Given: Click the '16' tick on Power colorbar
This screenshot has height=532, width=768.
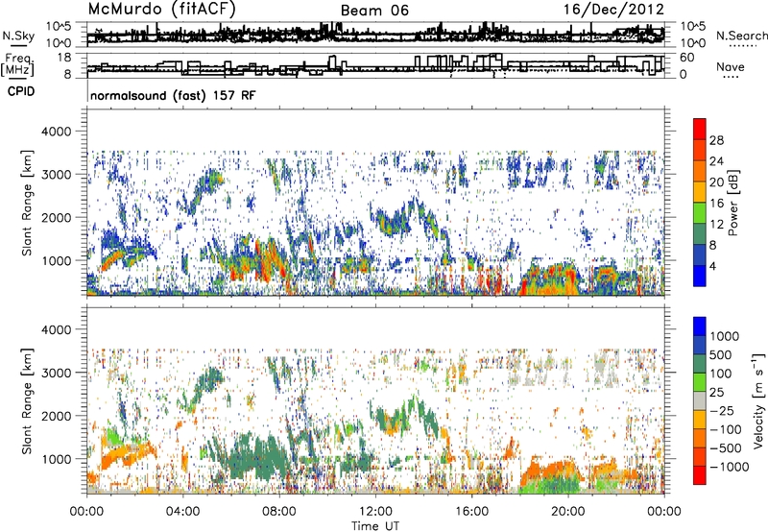Looking at the screenshot, I should 716,204.
